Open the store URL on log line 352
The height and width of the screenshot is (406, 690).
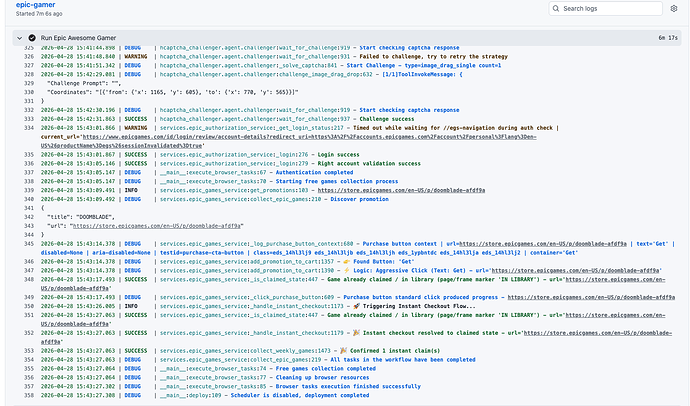[598, 333]
